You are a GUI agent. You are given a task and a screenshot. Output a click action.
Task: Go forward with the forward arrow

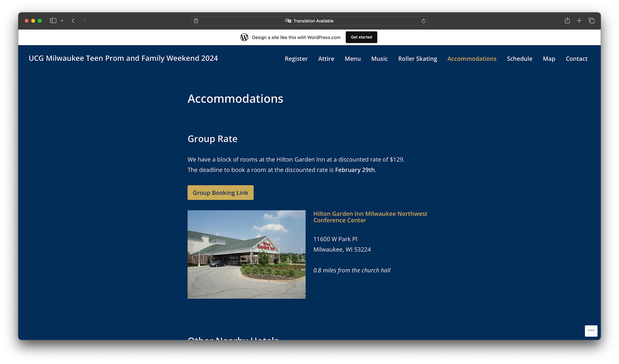click(84, 21)
